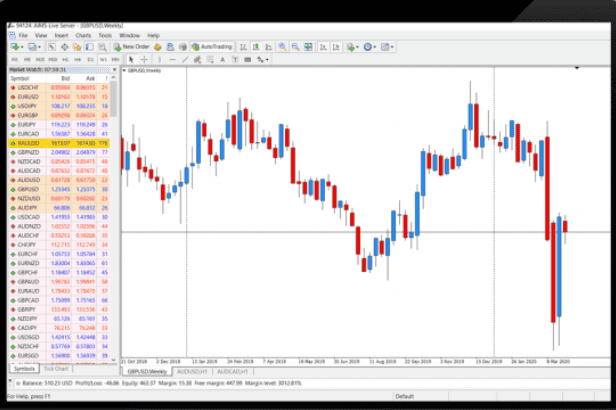The image size is (616, 410).
Task: Switch to the AUDCAD,H1 chart tab
Action: pyautogui.click(x=233, y=372)
